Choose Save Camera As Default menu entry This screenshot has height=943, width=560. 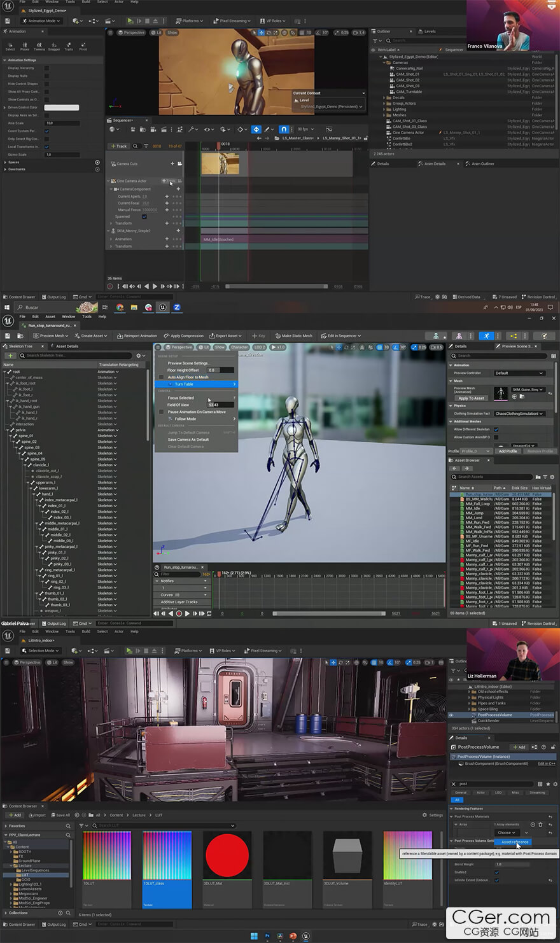point(188,439)
